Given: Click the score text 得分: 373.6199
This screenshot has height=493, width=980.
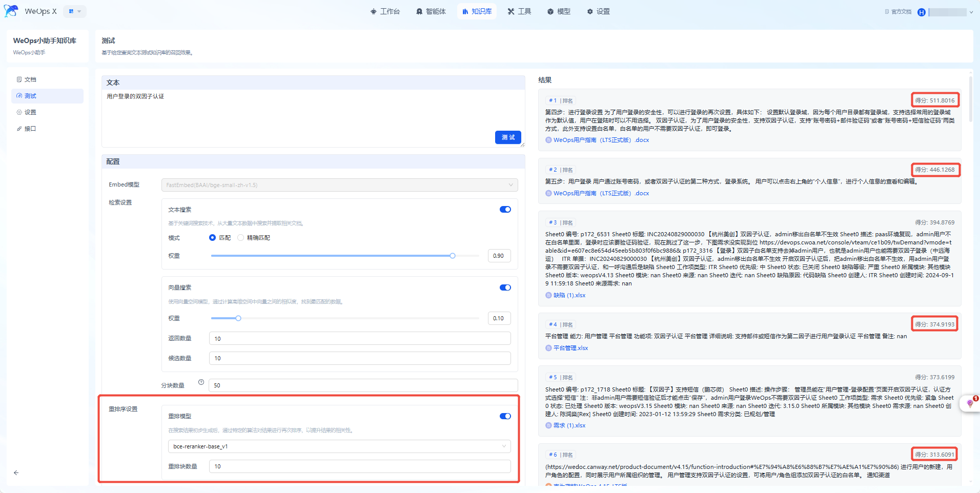Looking at the screenshot, I should [x=935, y=377].
